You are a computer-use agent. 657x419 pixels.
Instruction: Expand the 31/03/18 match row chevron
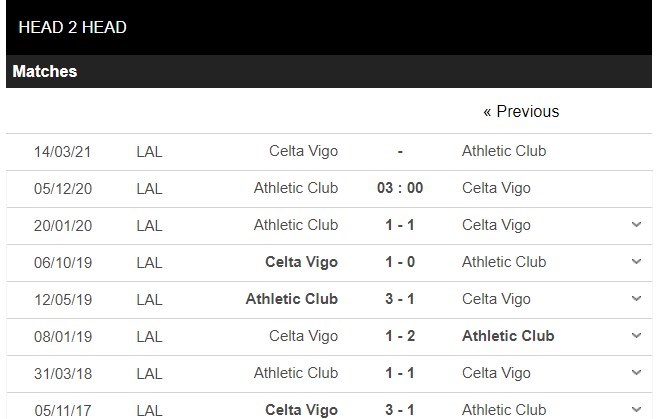(x=637, y=373)
